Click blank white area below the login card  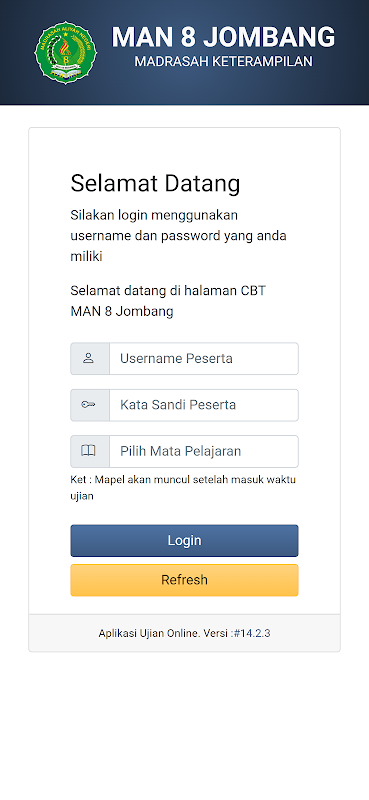click(184, 724)
